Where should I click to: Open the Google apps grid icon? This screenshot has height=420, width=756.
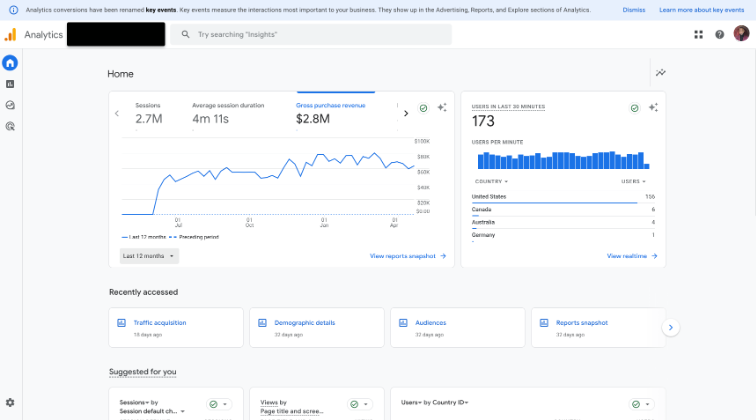698,35
